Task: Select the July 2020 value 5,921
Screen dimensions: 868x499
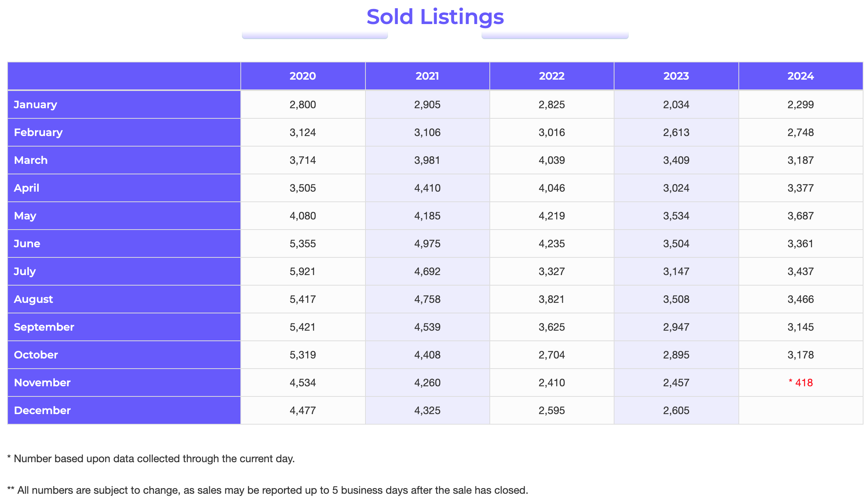Action: point(303,271)
